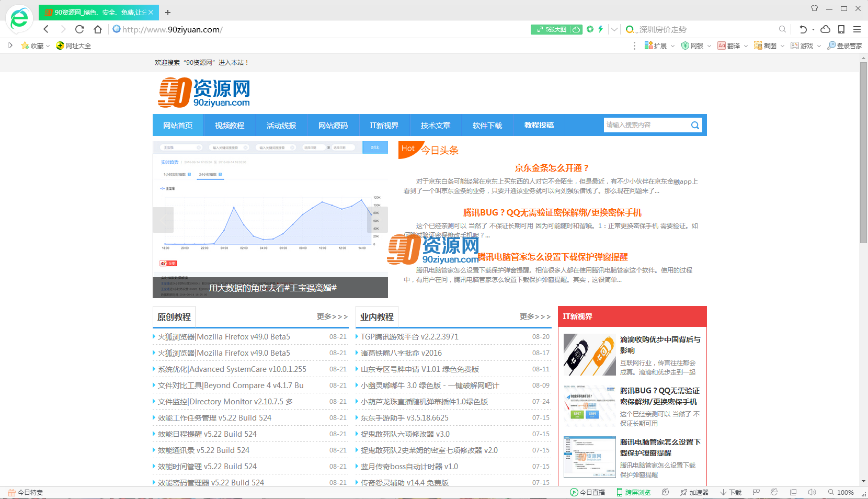Reload the current page
Image resolution: width=868 pixels, height=499 pixels.
point(79,29)
